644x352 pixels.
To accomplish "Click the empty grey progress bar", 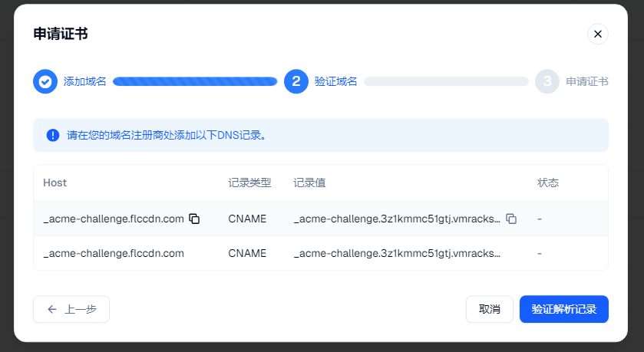I will pos(446,81).
